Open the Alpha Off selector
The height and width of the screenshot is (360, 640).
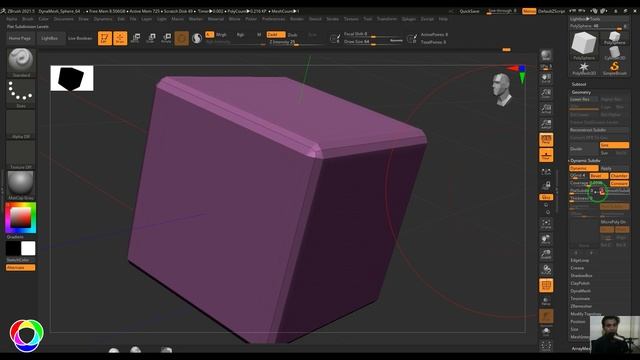[20, 123]
